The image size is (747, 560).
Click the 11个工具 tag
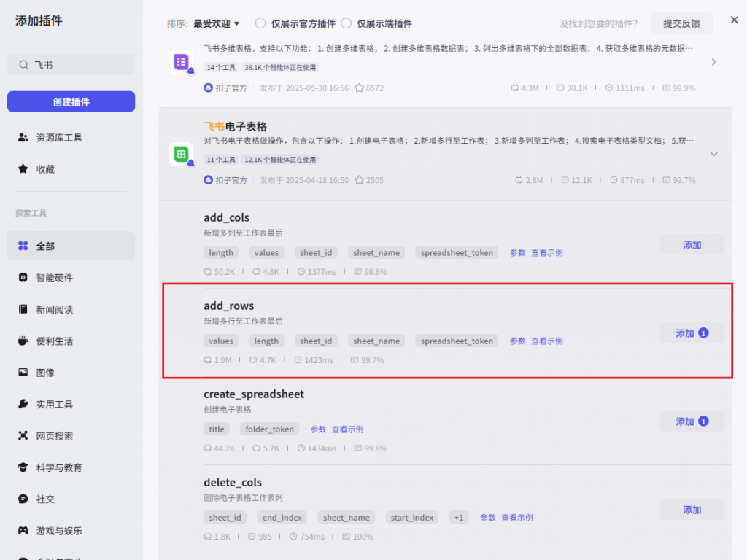221,160
